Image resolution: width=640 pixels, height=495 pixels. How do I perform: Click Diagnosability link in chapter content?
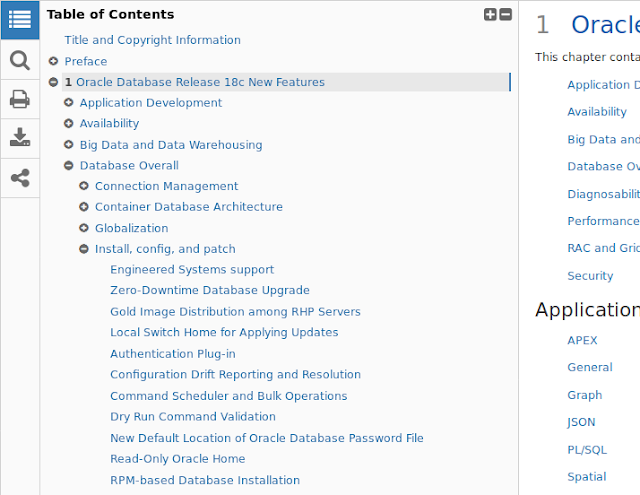coord(603,194)
